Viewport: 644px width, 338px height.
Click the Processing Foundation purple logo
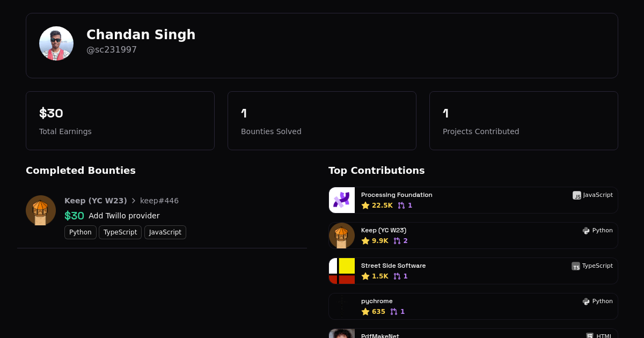(342, 200)
